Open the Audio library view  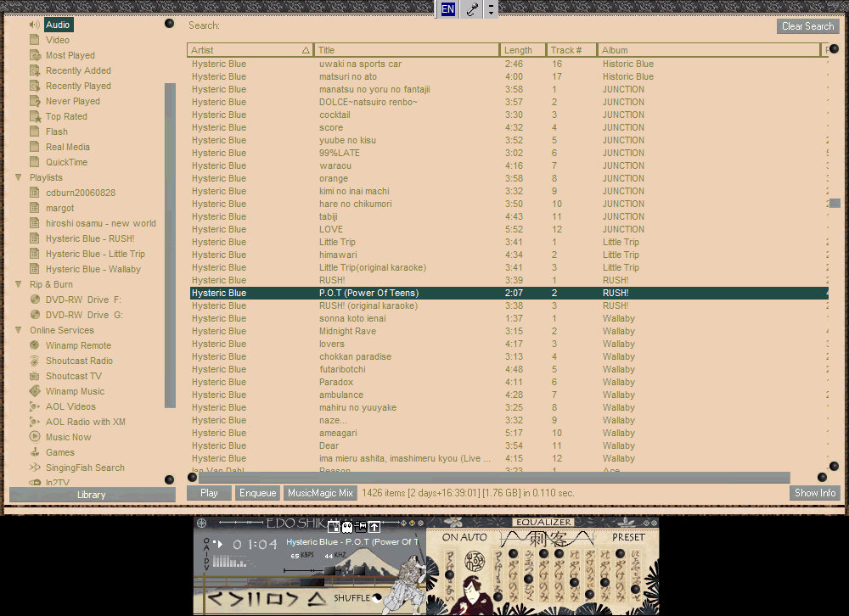pyautogui.click(x=58, y=25)
